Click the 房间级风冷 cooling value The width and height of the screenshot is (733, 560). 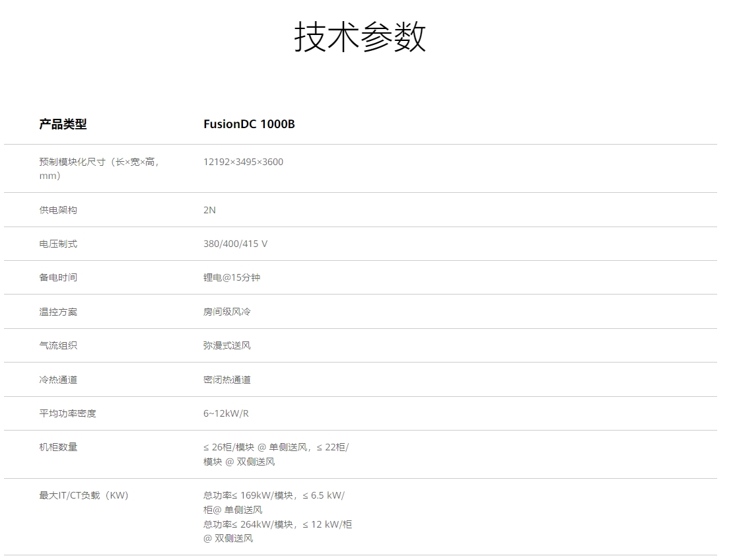click(227, 311)
